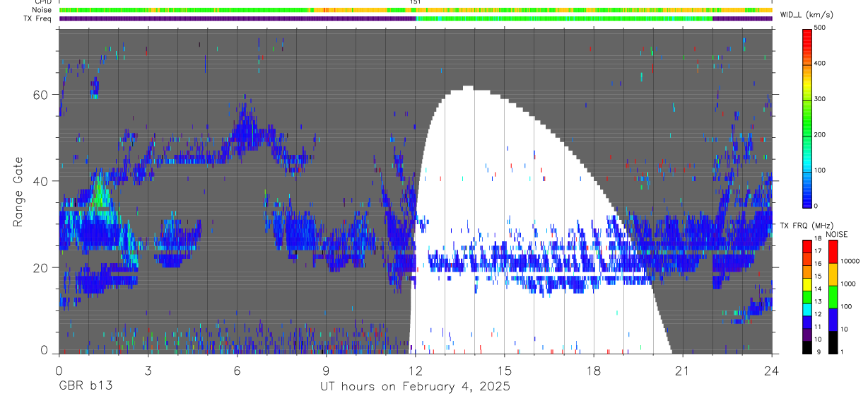Viewport: 868px width, 401px height.
Task: Click the purple-green TX Freq strip above the plot
Action: pos(416,18)
